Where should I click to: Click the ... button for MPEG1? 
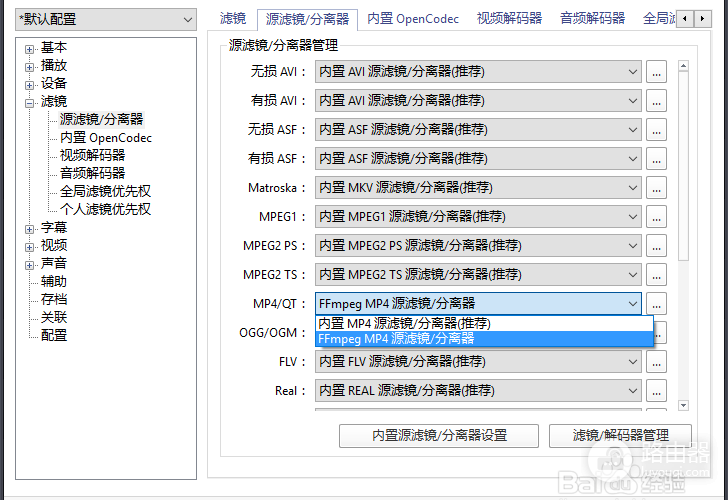[x=656, y=217]
